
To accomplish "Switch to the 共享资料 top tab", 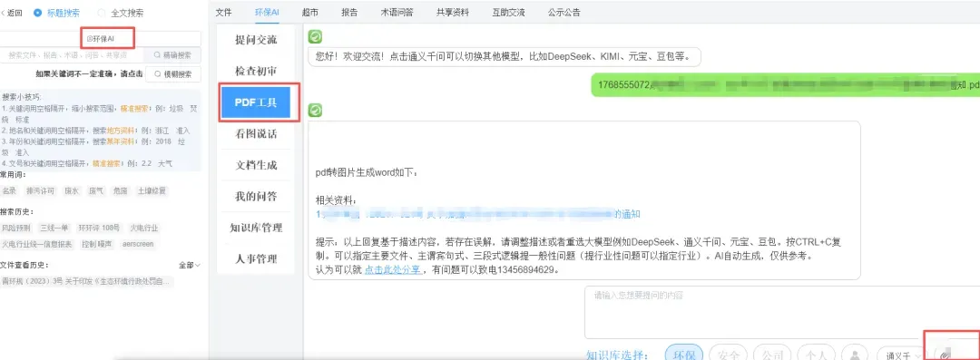I will [x=453, y=12].
